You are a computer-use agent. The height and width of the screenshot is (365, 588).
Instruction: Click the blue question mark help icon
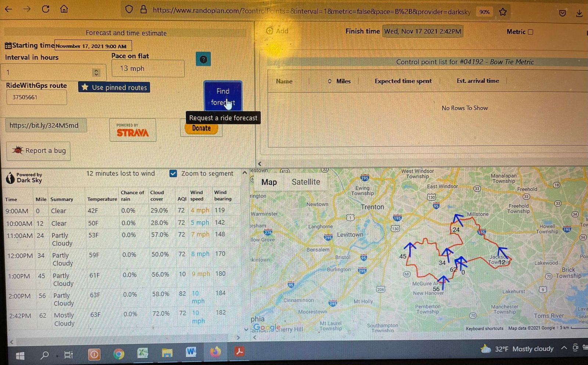(x=203, y=59)
